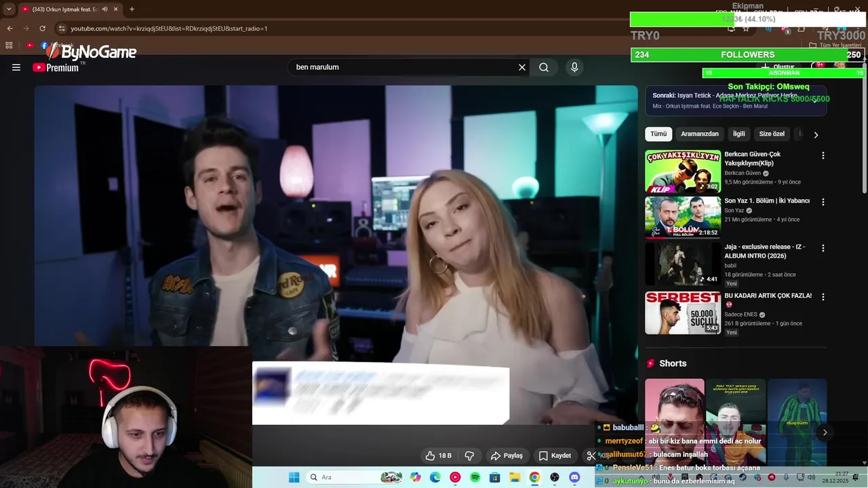Select the Aramanızdan filter chip
Viewport: 868px width, 488px height.
[700, 134]
